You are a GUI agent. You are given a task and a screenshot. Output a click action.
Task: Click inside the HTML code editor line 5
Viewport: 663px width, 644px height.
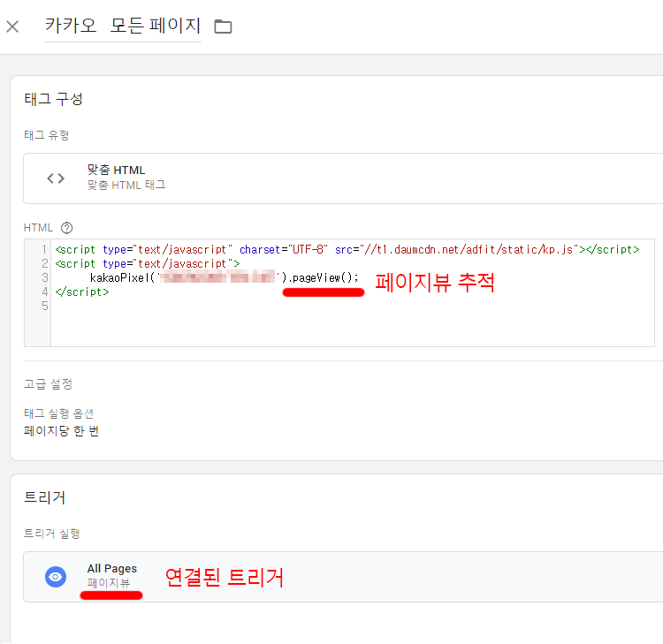click(x=352, y=306)
